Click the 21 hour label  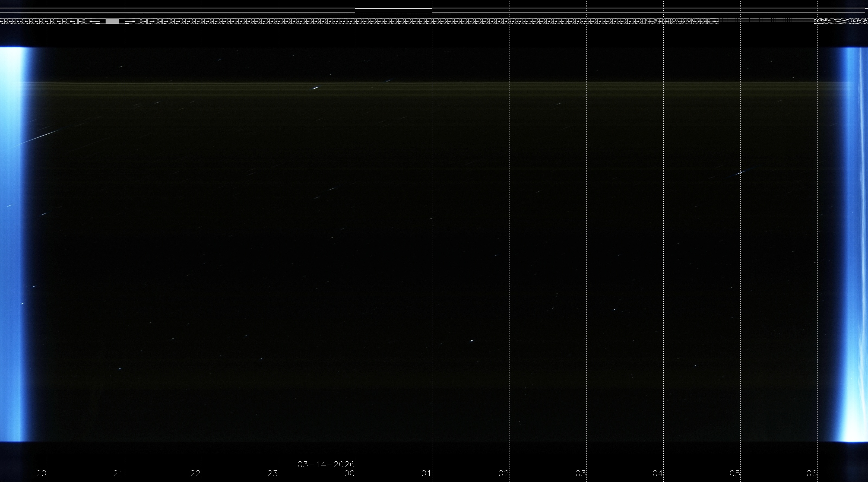tap(118, 473)
